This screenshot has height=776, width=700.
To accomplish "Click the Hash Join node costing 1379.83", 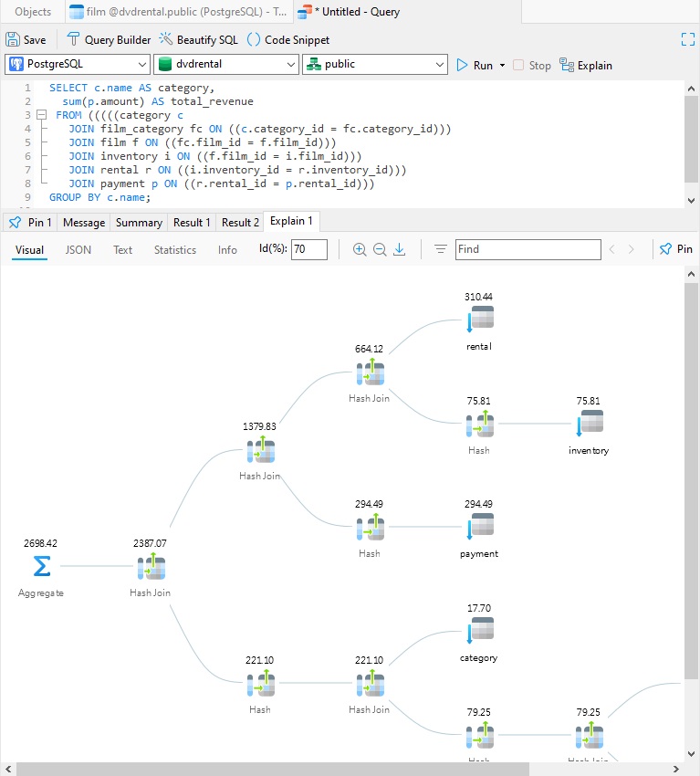I will pyautogui.click(x=261, y=450).
